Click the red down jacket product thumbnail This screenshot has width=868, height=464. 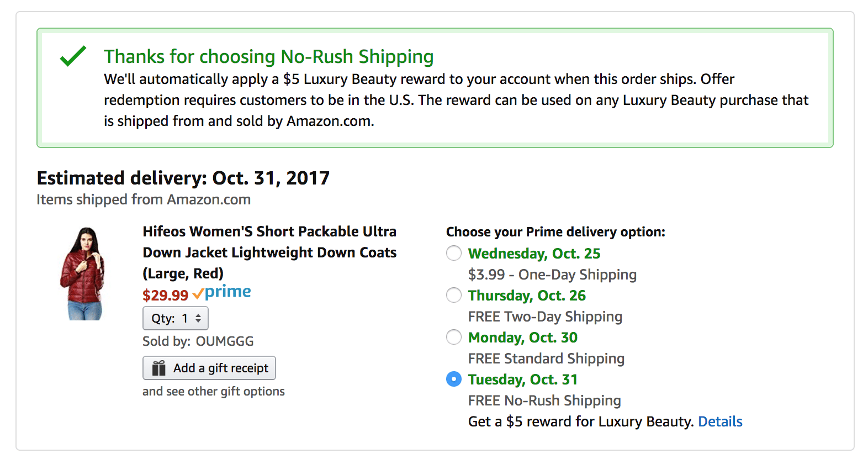tap(83, 273)
